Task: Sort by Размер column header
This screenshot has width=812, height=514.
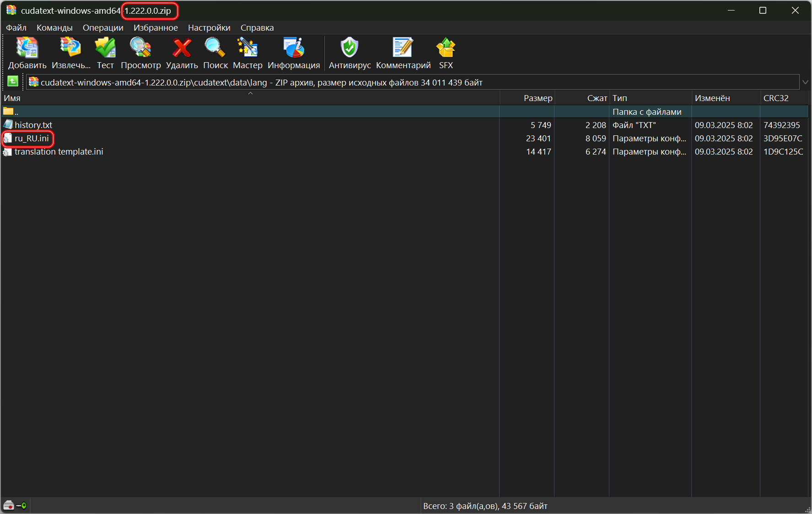Action: pos(527,98)
